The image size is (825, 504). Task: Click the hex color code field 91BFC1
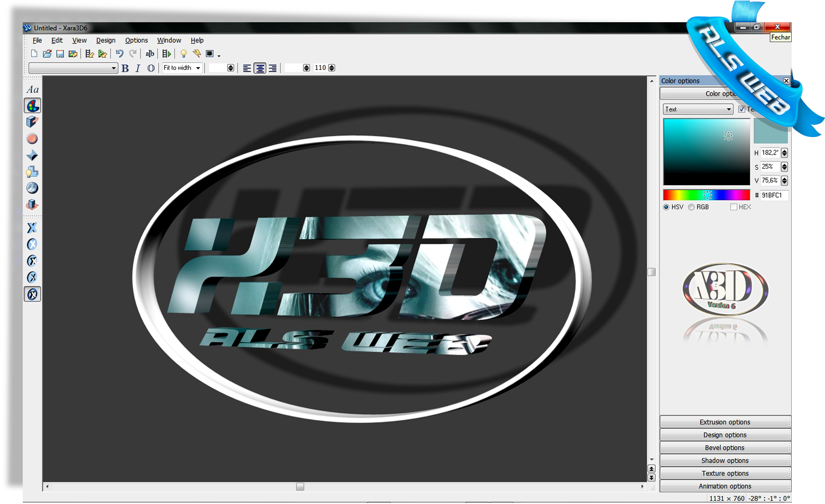774,195
